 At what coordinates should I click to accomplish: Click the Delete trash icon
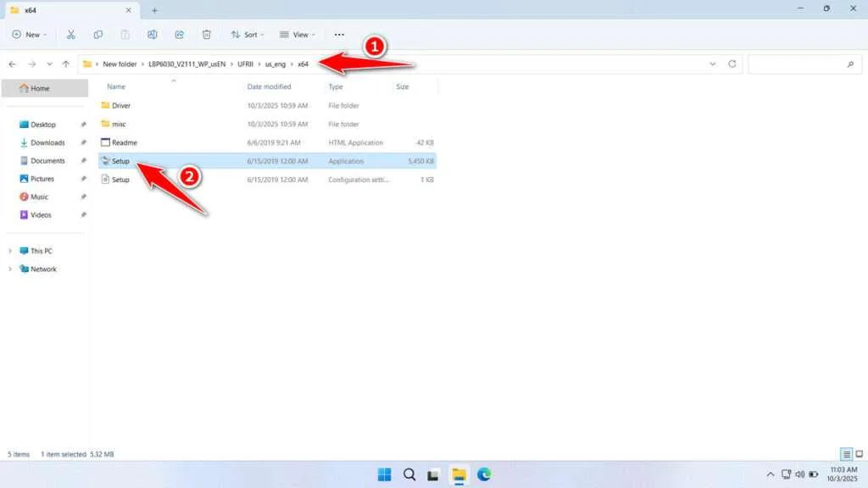[x=207, y=35]
